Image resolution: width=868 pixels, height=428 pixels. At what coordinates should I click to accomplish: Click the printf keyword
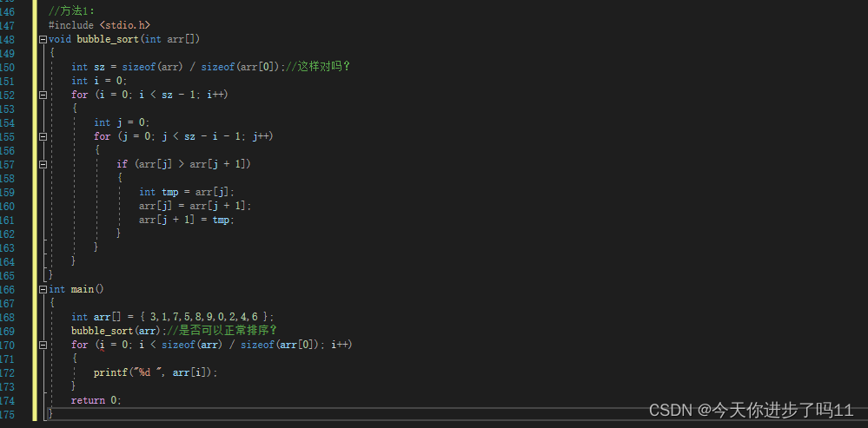click(x=110, y=372)
